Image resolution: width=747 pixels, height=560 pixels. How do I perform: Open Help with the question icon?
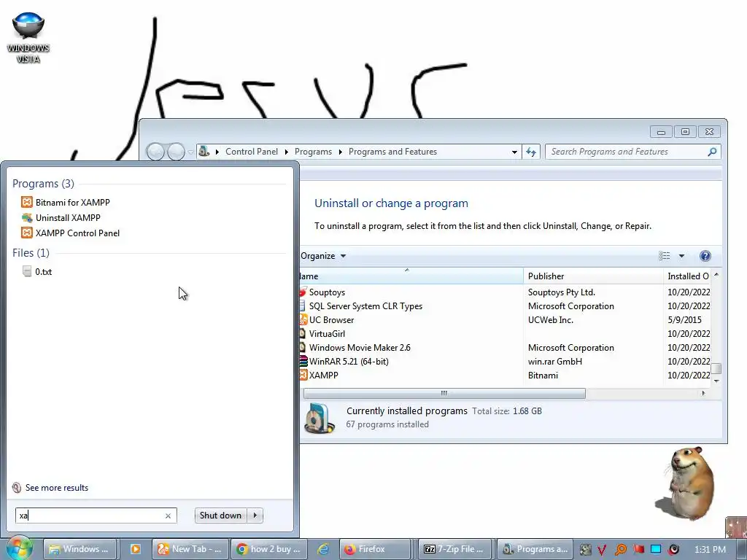(705, 256)
